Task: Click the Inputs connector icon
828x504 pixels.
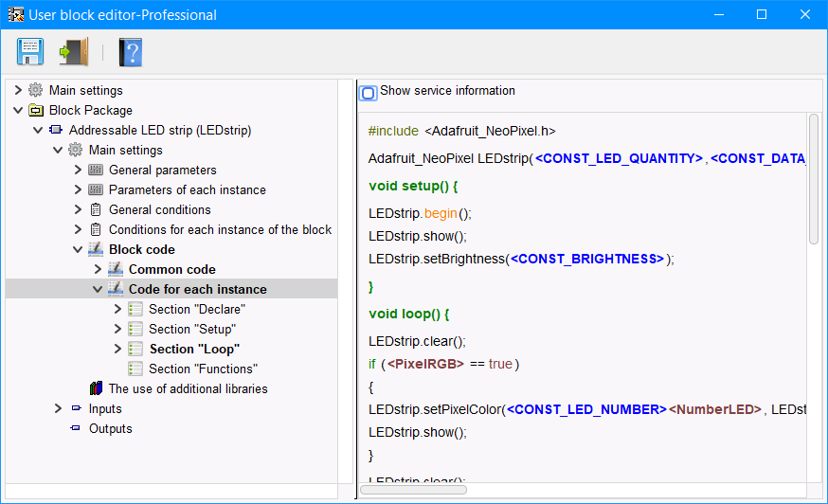Action: [x=76, y=409]
